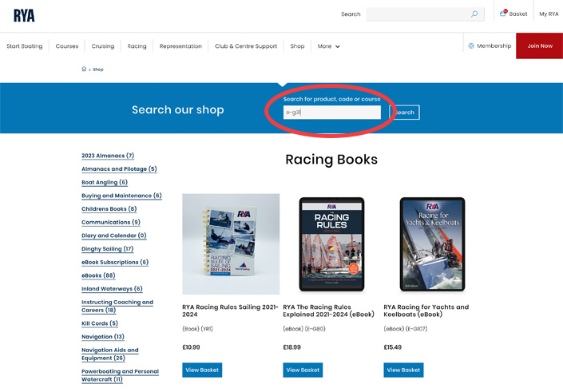Screen dimensions: 563x392
Task: Click the shop Search button
Action: [x=404, y=113]
